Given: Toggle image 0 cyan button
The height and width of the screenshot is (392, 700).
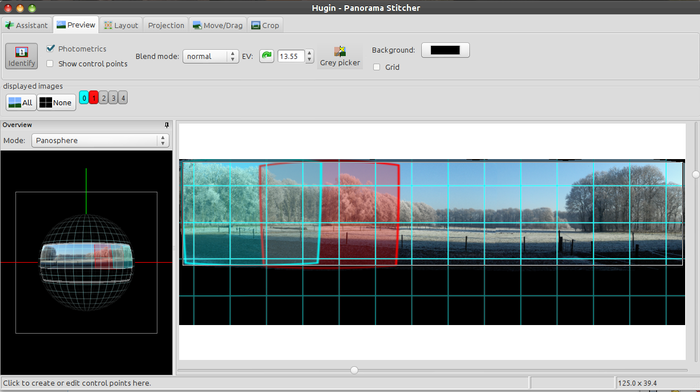Looking at the screenshot, I should pos(84,98).
